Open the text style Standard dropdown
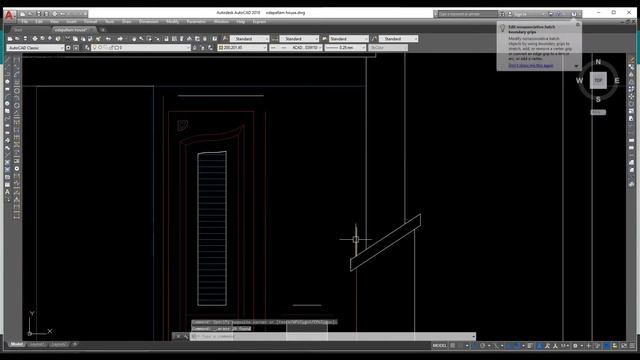Viewport: 640px width, 360px height. 249,39
